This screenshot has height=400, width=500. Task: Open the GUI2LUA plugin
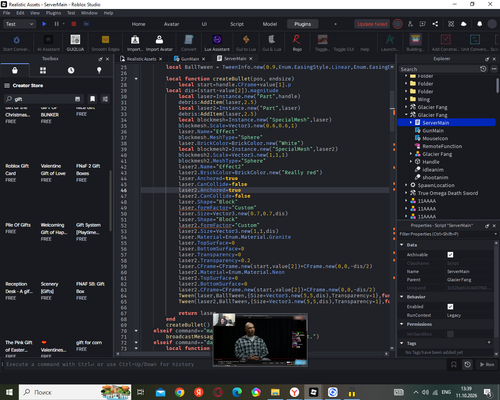(75, 43)
